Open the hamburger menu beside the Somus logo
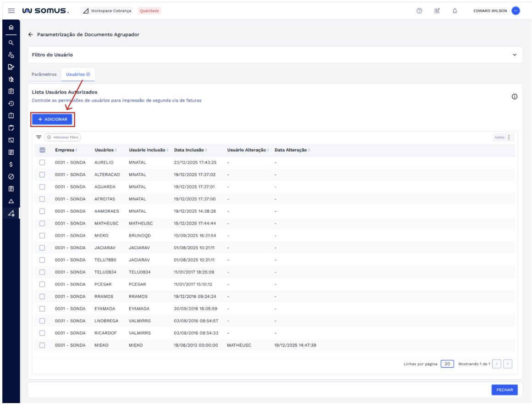The image size is (532, 405). [11, 11]
